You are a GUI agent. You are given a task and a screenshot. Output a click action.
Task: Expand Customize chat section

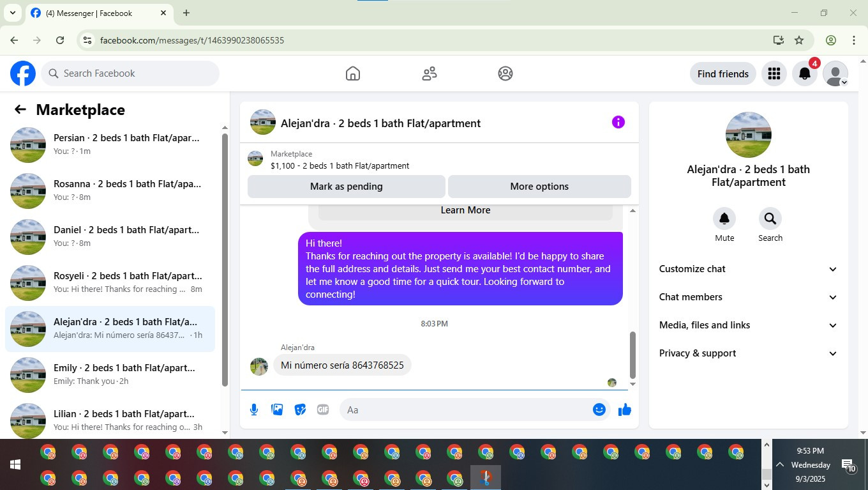pos(748,269)
